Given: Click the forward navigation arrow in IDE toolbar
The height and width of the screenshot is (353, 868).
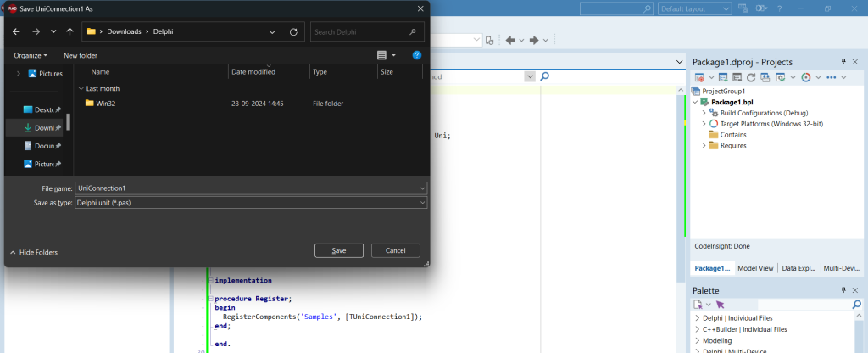Looking at the screenshot, I should (534, 40).
